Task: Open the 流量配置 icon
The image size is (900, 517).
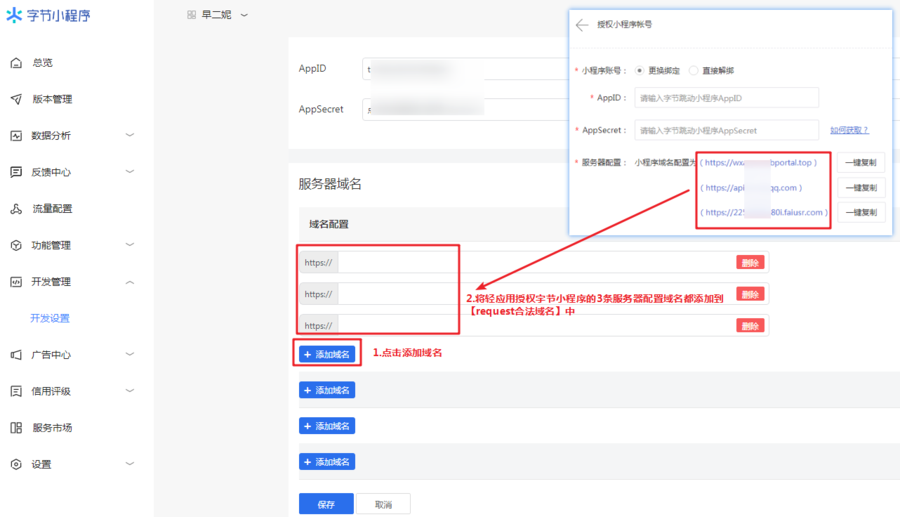Action: coord(16,209)
